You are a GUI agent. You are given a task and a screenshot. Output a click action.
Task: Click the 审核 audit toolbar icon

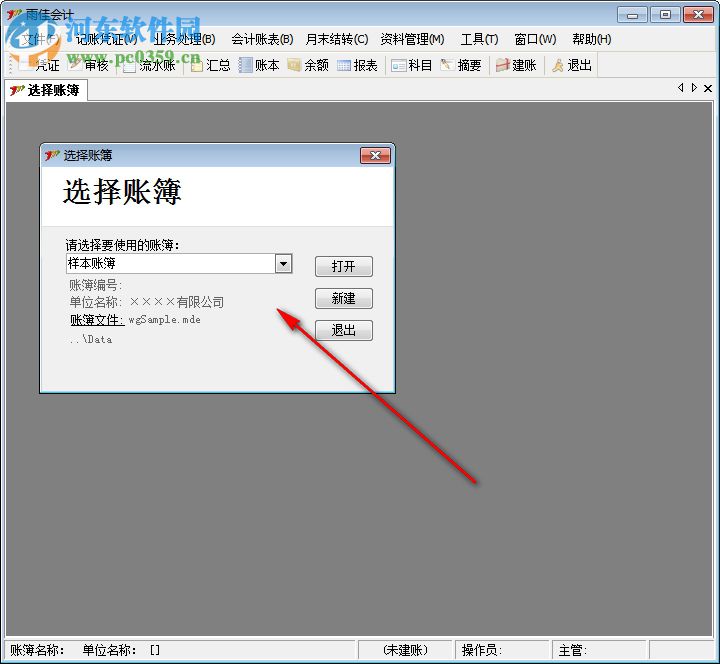[x=89, y=65]
